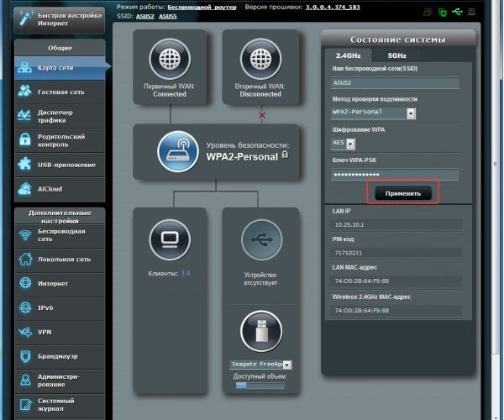This screenshot has width=504, height=420.
Task: Click the Primary WAN globe icon
Action: (171, 61)
